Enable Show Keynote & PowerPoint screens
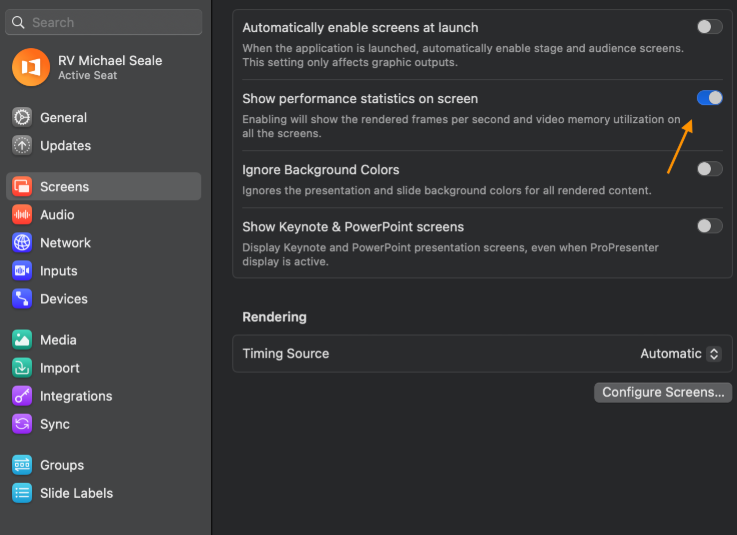The image size is (737, 535). [x=709, y=226]
